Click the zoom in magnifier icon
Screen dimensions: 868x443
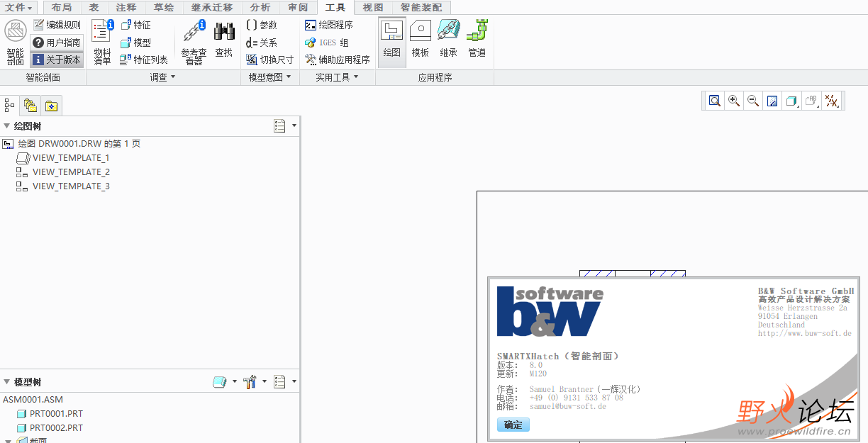[734, 101]
